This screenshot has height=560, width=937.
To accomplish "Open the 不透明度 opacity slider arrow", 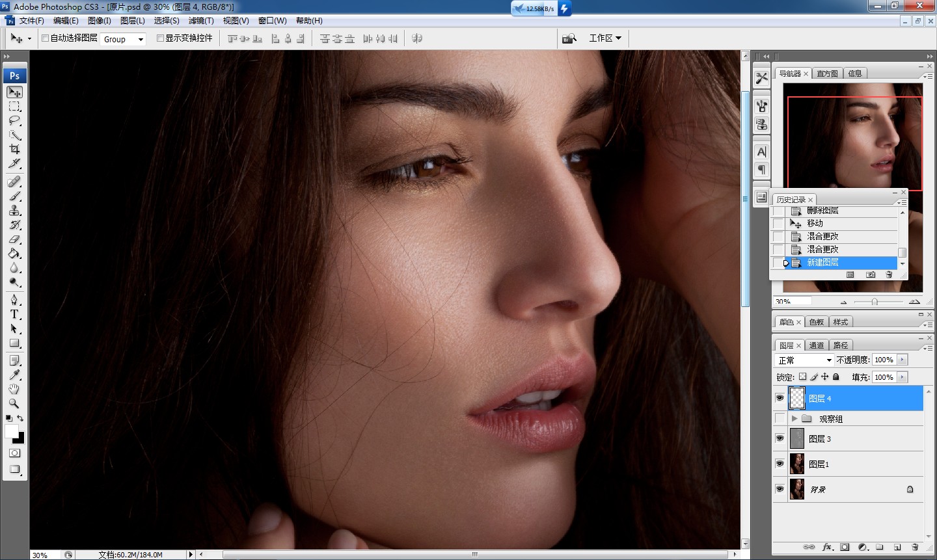I will tap(902, 360).
